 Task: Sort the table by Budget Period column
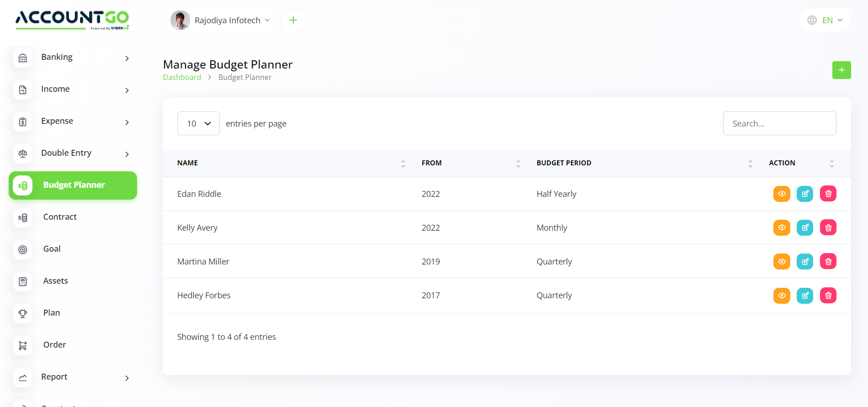click(x=564, y=163)
